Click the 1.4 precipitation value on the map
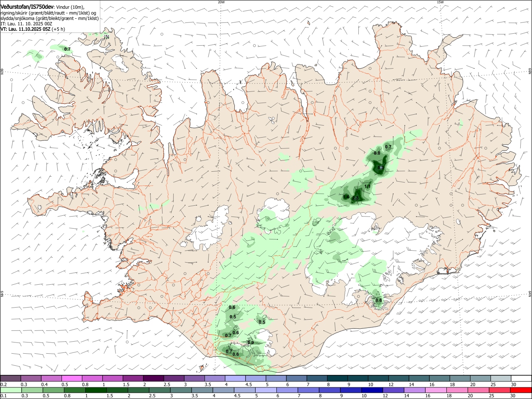The height and width of the screenshot is (399, 532). [346, 197]
